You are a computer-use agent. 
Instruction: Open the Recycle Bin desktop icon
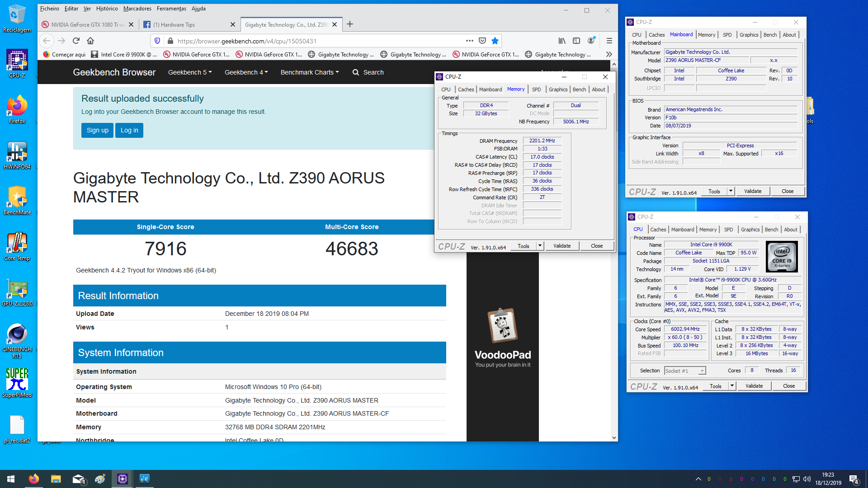click(17, 19)
